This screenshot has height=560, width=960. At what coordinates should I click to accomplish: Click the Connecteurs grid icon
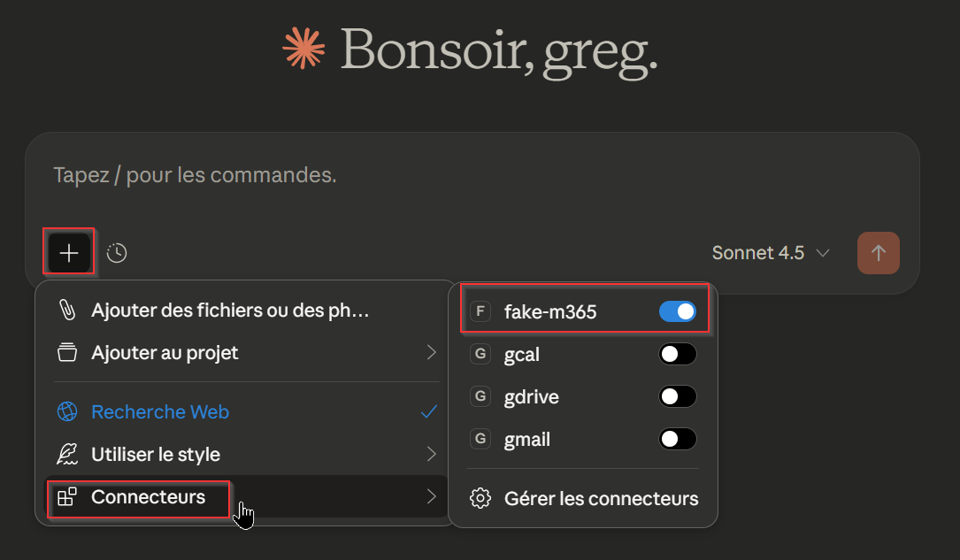67,497
